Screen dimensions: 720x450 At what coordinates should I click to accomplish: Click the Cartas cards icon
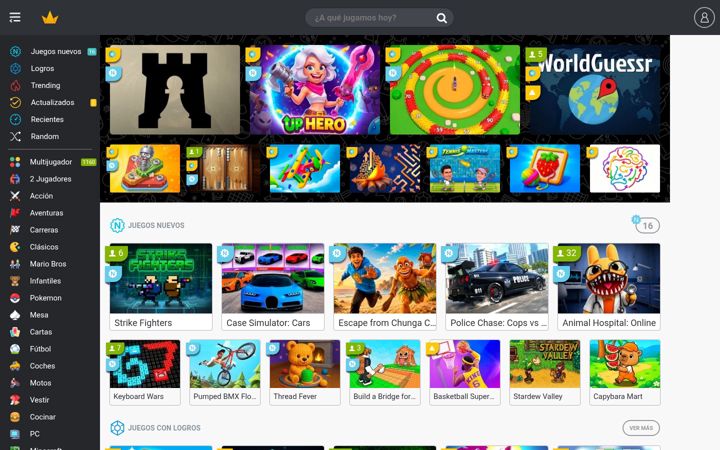click(15, 332)
